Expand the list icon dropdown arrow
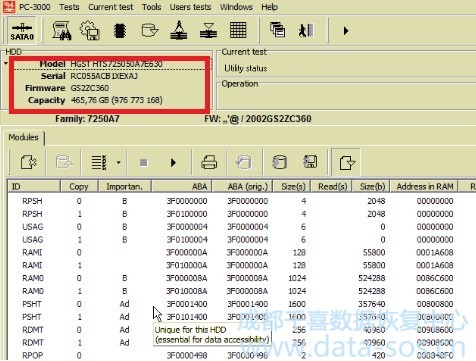Viewport: 476px width, 361px height. (119, 163)
